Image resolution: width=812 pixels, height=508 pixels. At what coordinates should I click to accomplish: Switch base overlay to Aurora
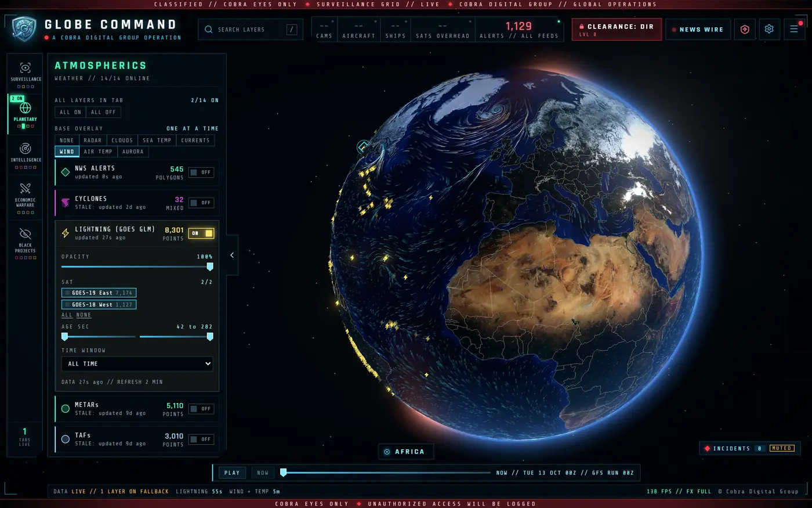(133, 152)
